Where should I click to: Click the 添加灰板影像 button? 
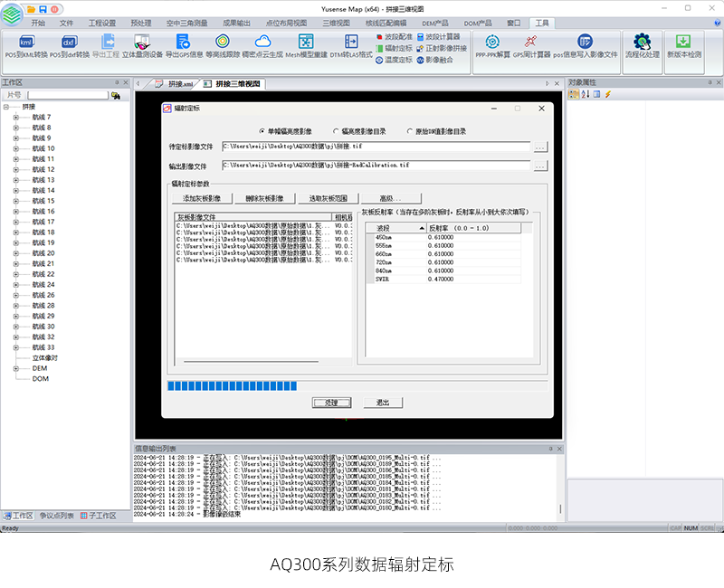point(201,198)
